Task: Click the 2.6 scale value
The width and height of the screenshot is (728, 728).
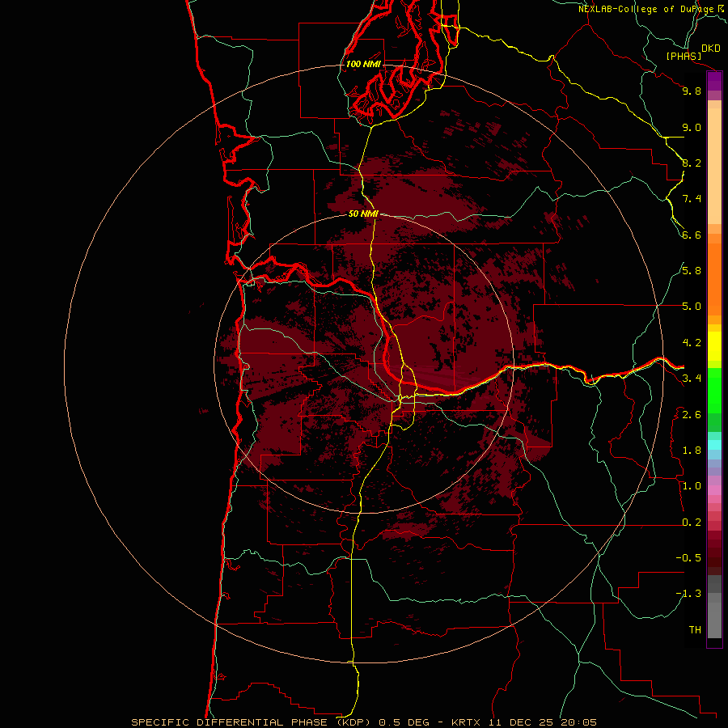Action: (x=692, y=415)
